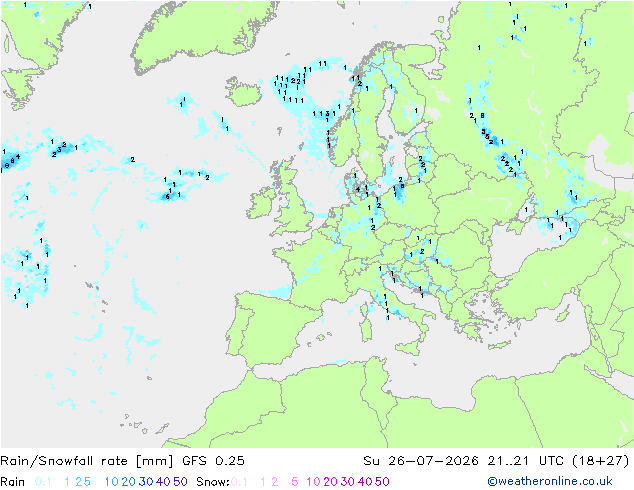Click the "Snow:" legend label

(x=213, y=482)
